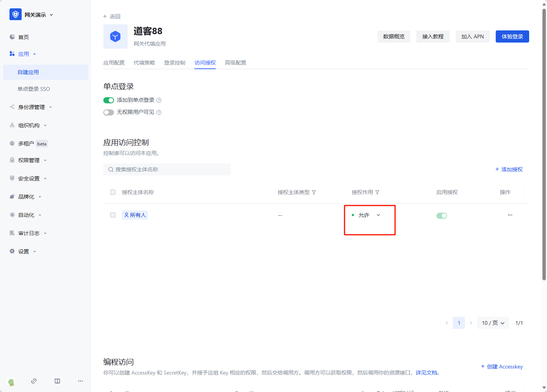Click the 道客88 application hexagon icon
Screen dimensions: 547x392
115,36
